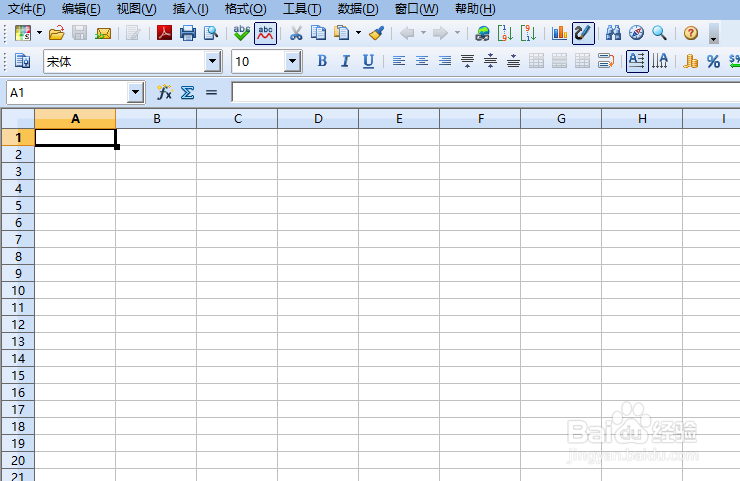Toggle left-to-right text direction icon
740x481 pixels.
pyautogui.click(x=637, y=61)
